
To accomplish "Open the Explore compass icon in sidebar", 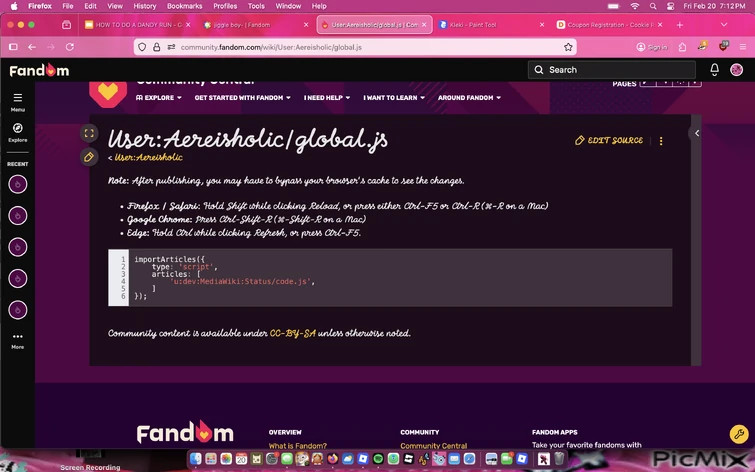I will pyautogui.click(x=17, y=132).
